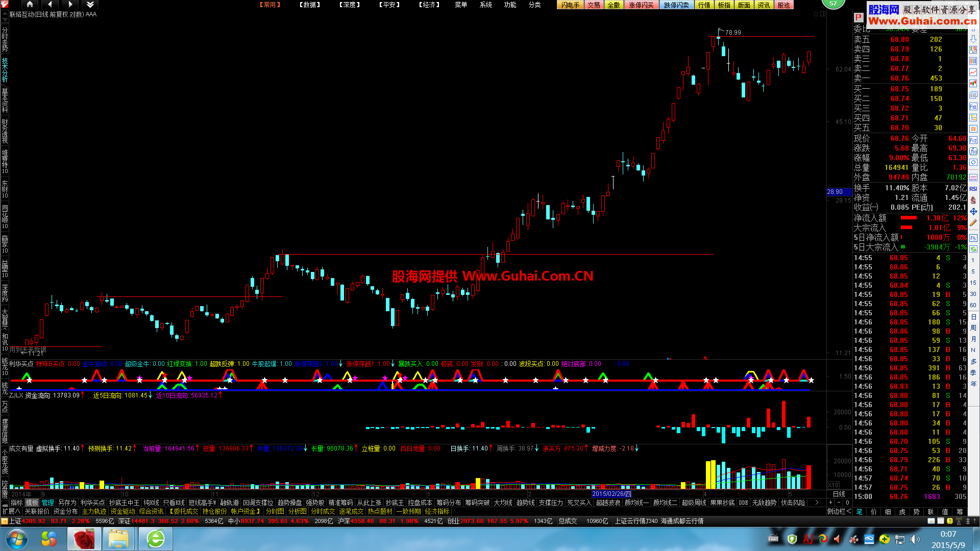Click the 闪电手 quick trade button
Viewport: 980px width, 551px height.
[571, 5]
